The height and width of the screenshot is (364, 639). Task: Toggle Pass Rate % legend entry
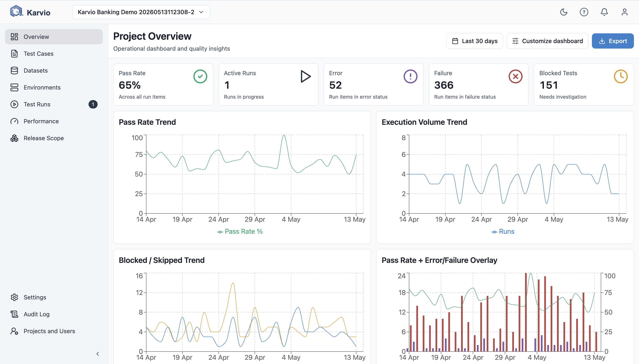point(240,231)
